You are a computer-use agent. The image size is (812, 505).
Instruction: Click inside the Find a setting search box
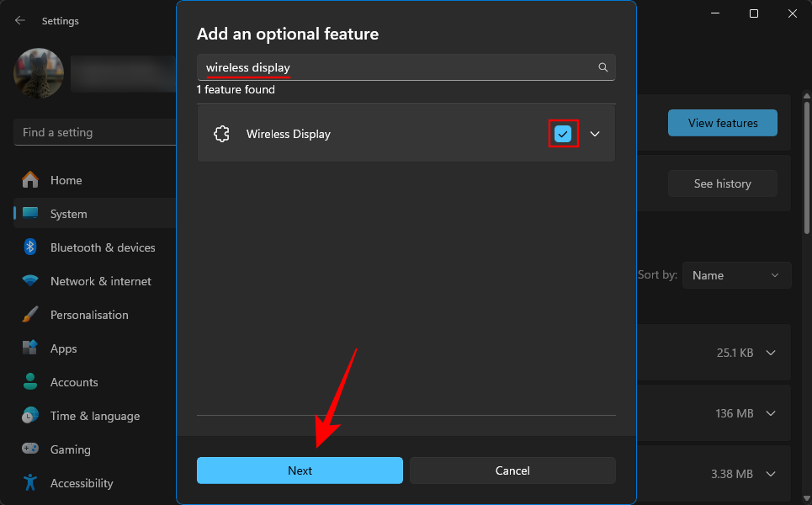click(x=93, y=132)
